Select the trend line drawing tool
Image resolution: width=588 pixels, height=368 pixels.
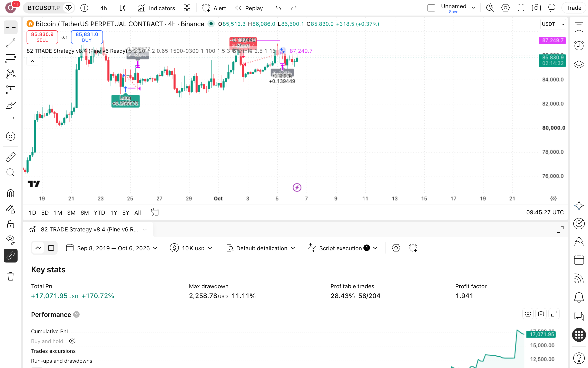tap(10, 43)
